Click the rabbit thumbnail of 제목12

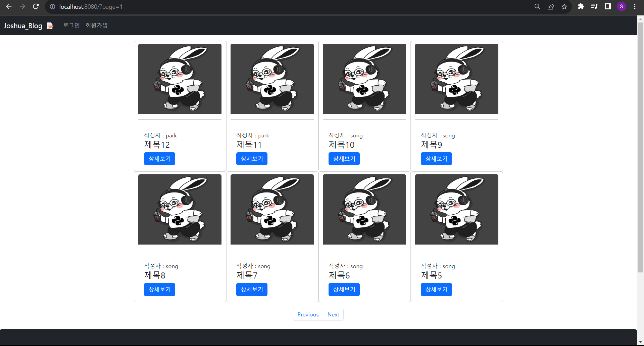tap(180, 79)
